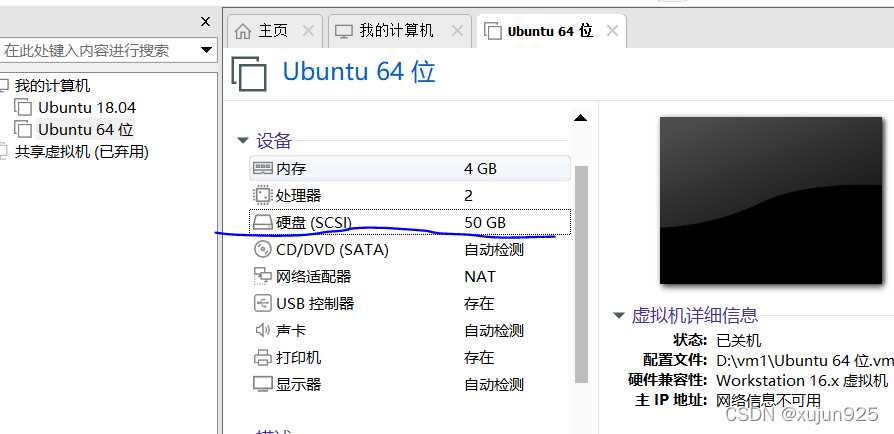Viewport: 894px width, 434px height.
Task: Click the hard disk (硬盘 SCSI) icon
Action: click(262, 222)
